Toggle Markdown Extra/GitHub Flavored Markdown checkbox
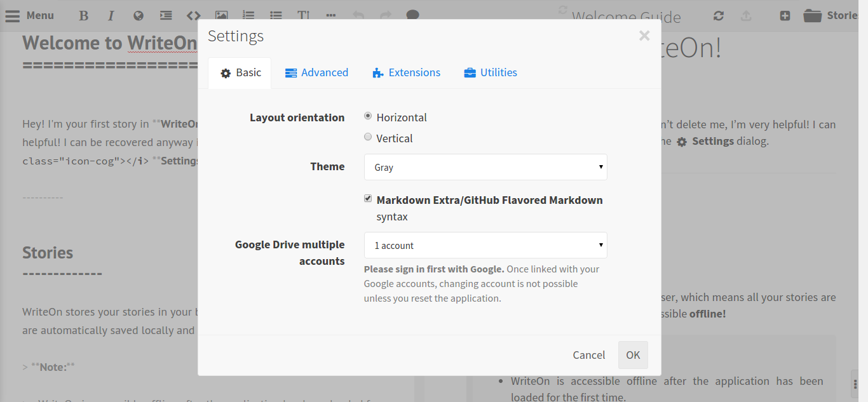This screenshot has width=868, height=402. 368,199
